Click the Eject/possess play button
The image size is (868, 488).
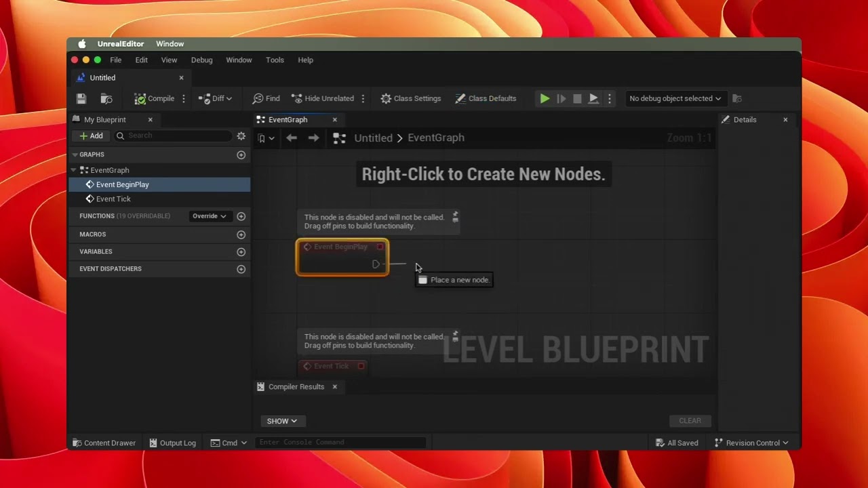[593, 99]
